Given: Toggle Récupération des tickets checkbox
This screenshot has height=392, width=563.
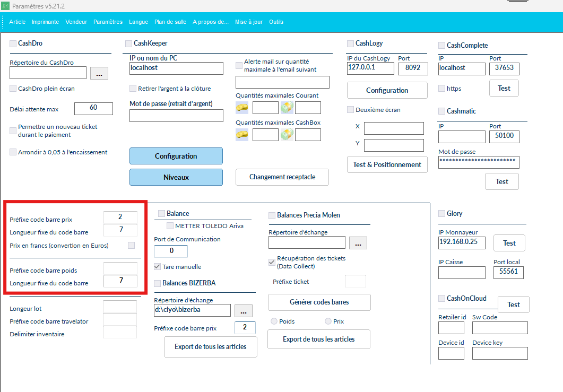Looking at the screenshot, I should (x=272, y=262).
